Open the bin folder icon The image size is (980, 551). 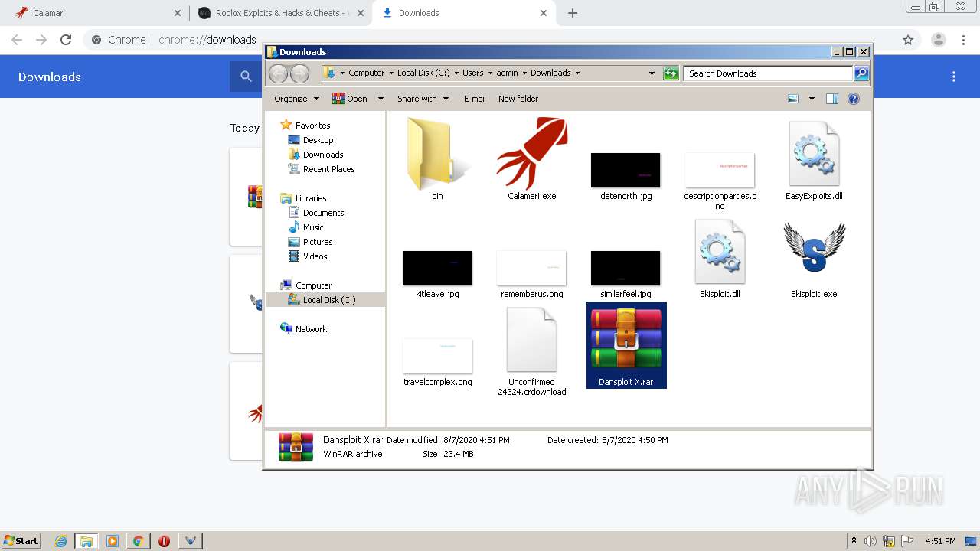click(x=436, y=154)
